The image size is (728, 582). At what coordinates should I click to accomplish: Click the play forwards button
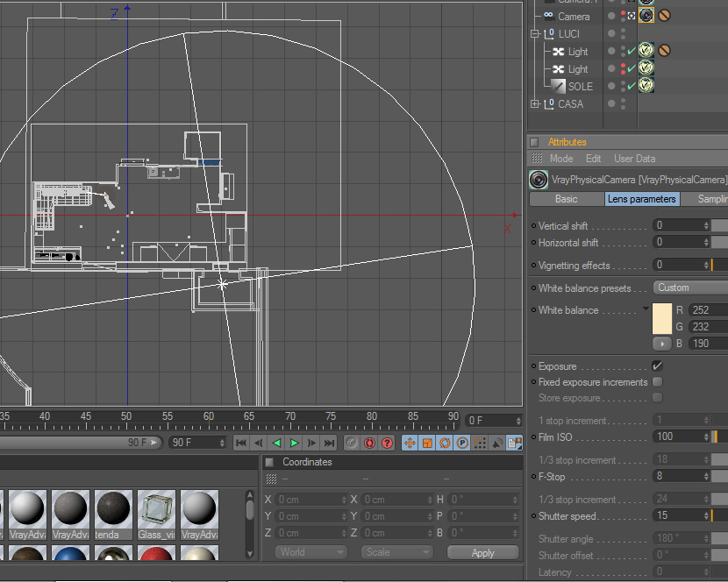click(295, 443)
